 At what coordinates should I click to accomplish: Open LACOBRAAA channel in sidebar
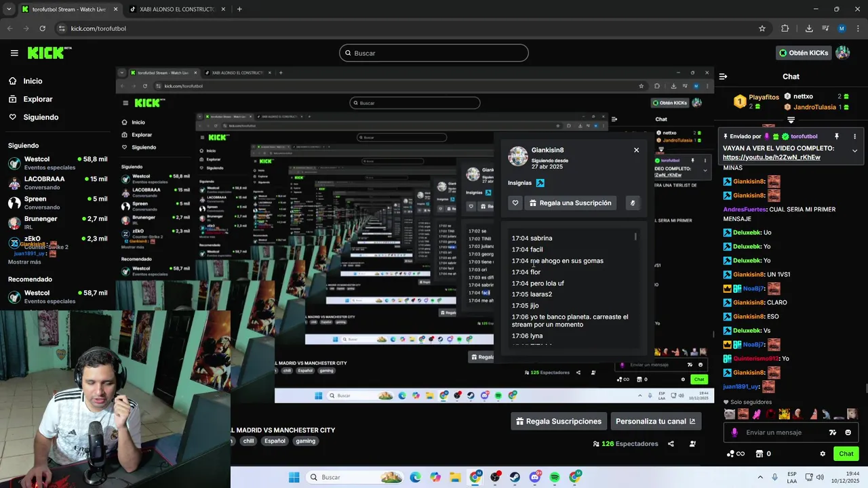58,183
